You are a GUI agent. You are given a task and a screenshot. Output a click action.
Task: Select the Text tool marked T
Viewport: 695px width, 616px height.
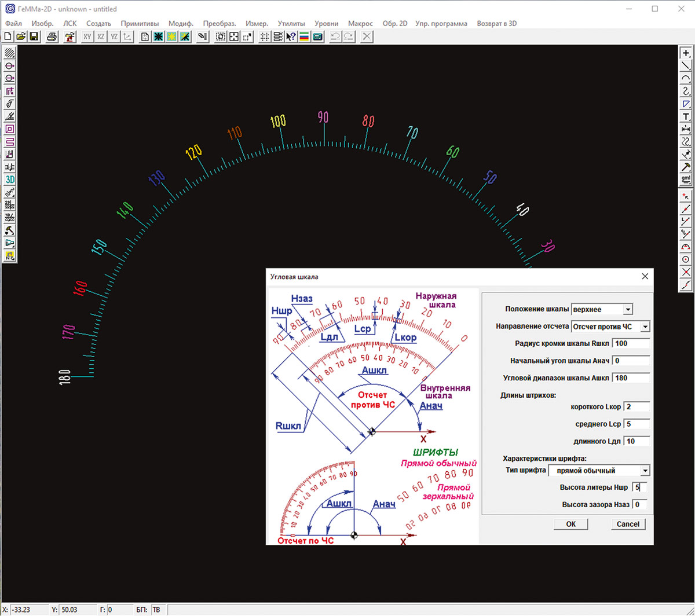click(x=686, y=117)
